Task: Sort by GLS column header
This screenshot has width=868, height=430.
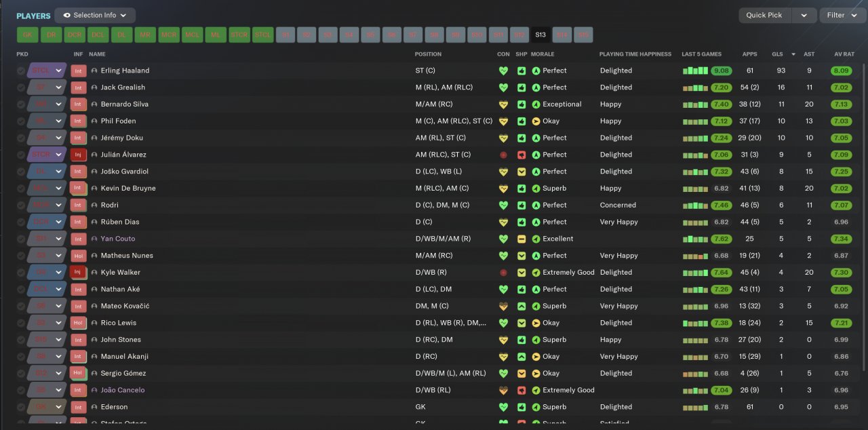Action: 777,54
